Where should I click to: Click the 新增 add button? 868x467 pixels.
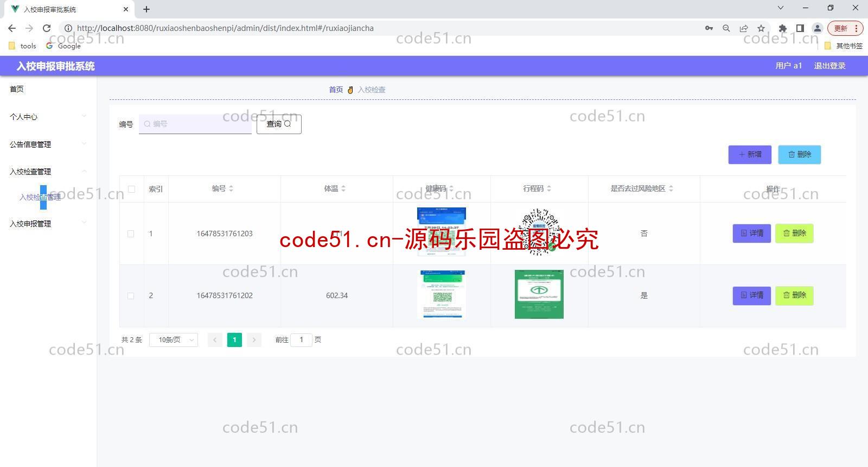coord(750,155)
